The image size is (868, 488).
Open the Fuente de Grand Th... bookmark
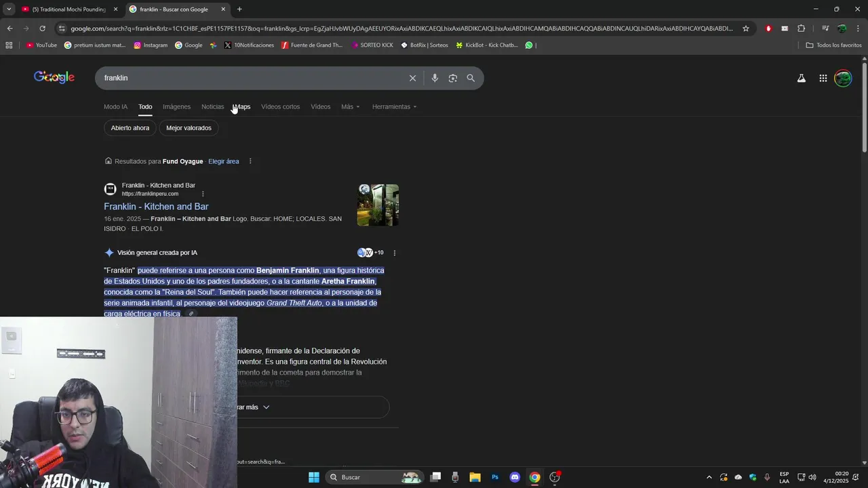pyautogui.click(x=312, y=45)
